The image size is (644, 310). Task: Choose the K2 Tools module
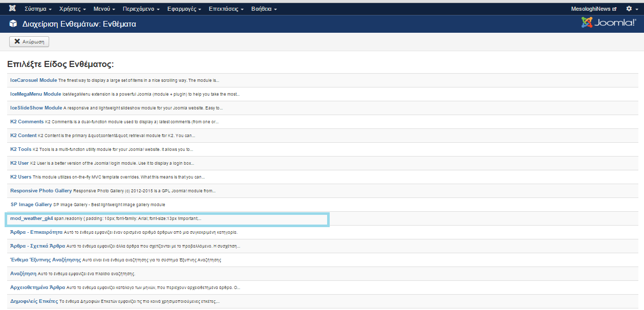click(21, 149)
